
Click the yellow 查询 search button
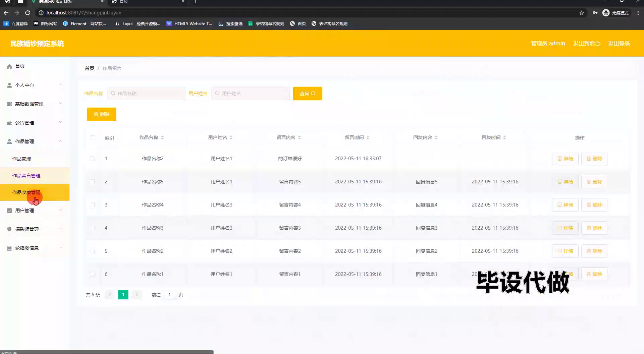click(x=308, y=94)
